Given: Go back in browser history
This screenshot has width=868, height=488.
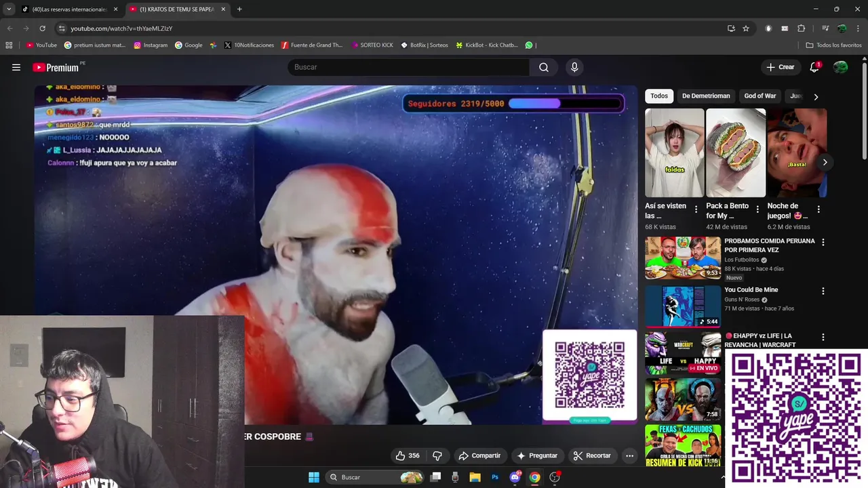Looking at the screenshot, I should click(9, 28).
